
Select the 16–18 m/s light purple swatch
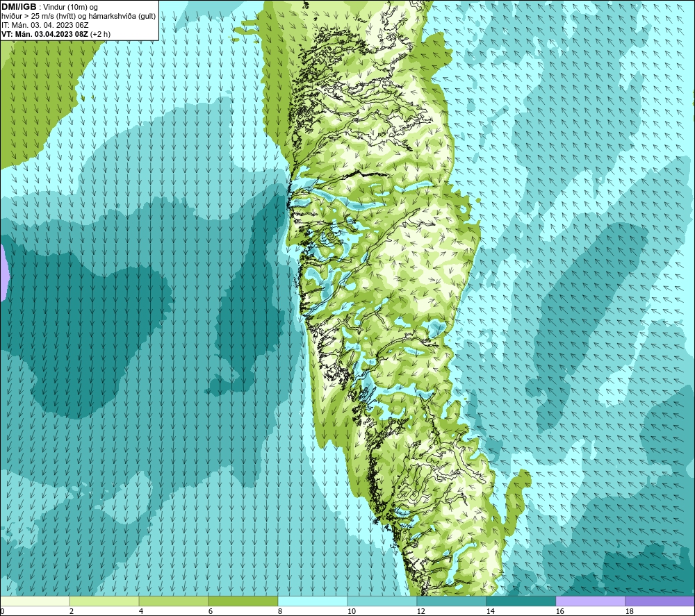pos(590,601)
